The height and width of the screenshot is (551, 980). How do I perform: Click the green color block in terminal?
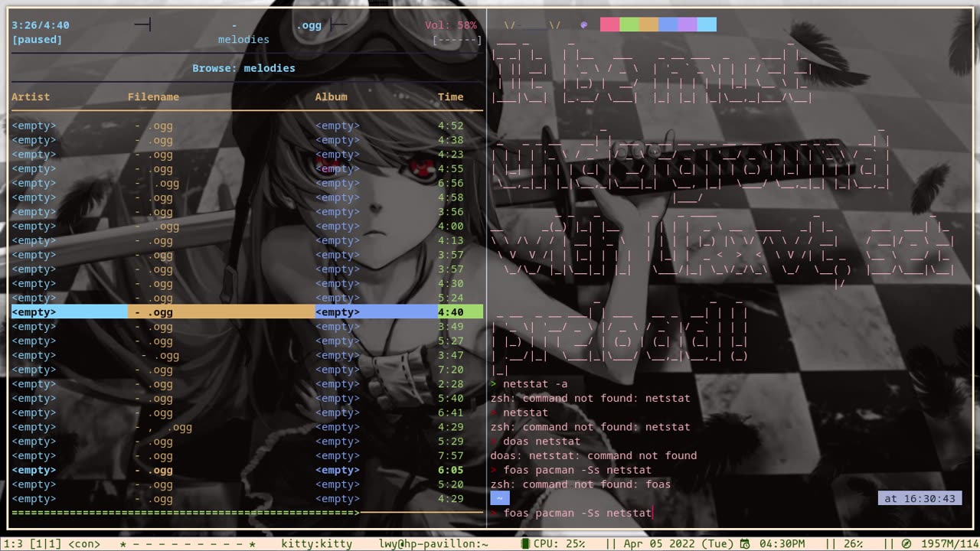pyautogui.click(x=629, y=25)
